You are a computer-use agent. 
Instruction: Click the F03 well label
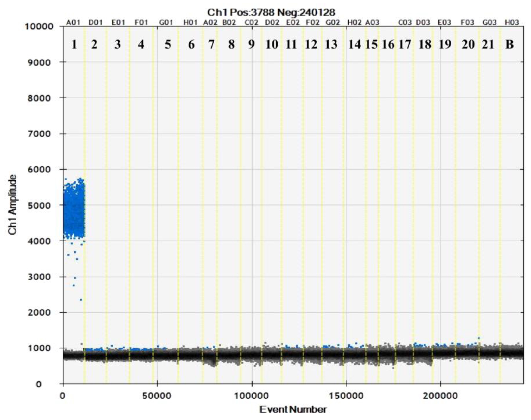pos(467,23)
